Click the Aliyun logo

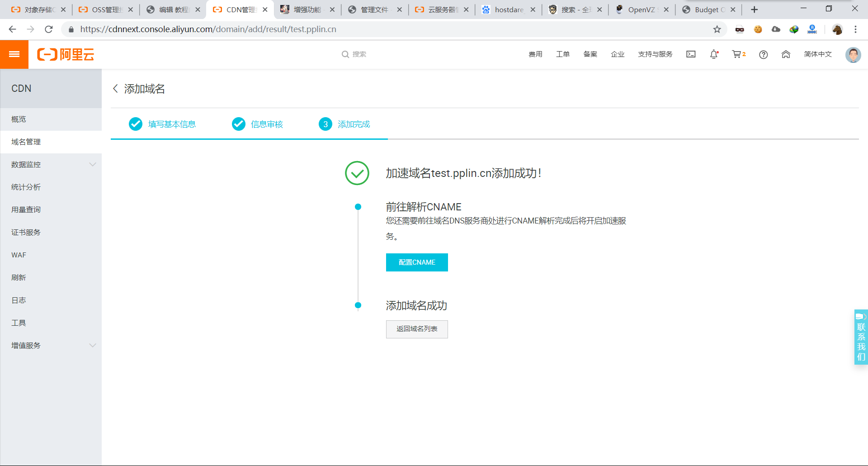pyautogui.click(x=66, y=54)
